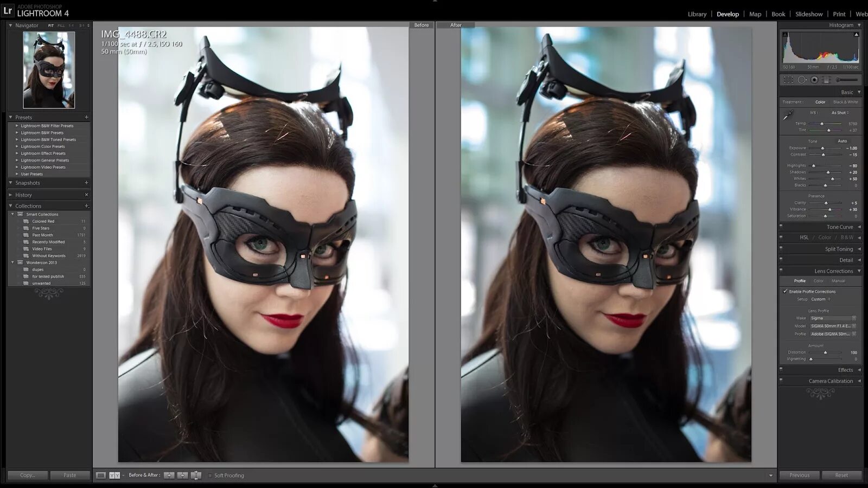Copy Before settings to After icon
Viewport: 868px width, 488px height.
coord(169,476)
